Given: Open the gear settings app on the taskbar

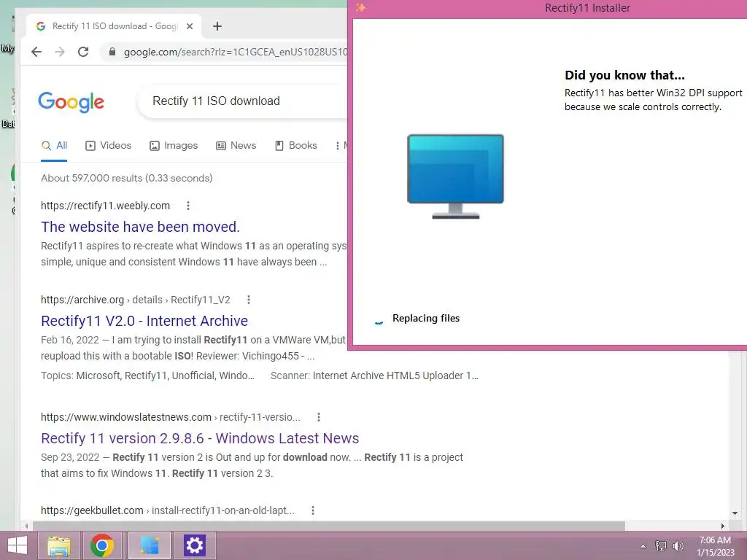Looking at the screenshot, I should click(194, 545).
